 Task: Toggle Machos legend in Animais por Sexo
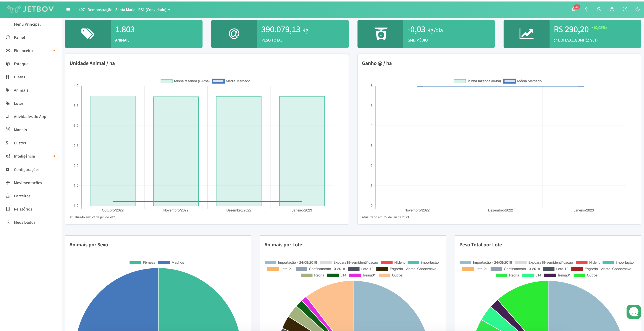pos(171,262)
